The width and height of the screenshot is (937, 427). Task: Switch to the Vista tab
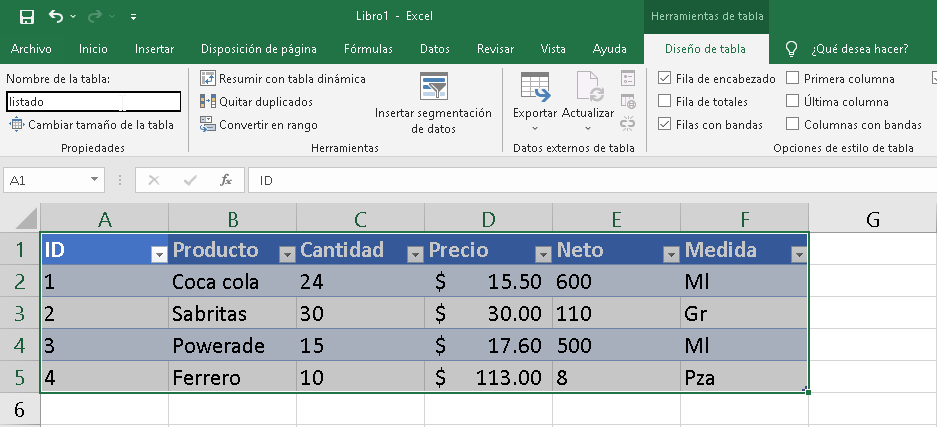pyautogui.click(x=553, y=49)
